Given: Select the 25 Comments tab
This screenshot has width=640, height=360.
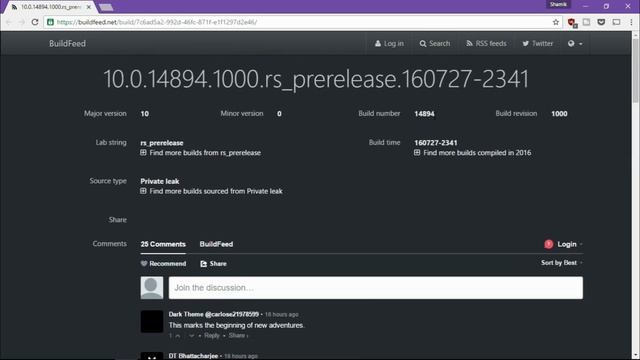Looking at the screenshot, I should click(x=163, y=244).
